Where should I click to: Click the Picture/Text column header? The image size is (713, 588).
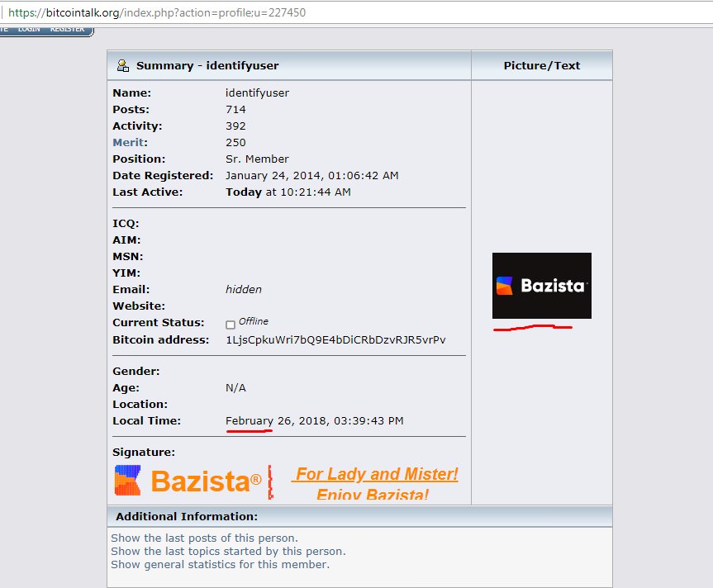click(x=542, y=66)
